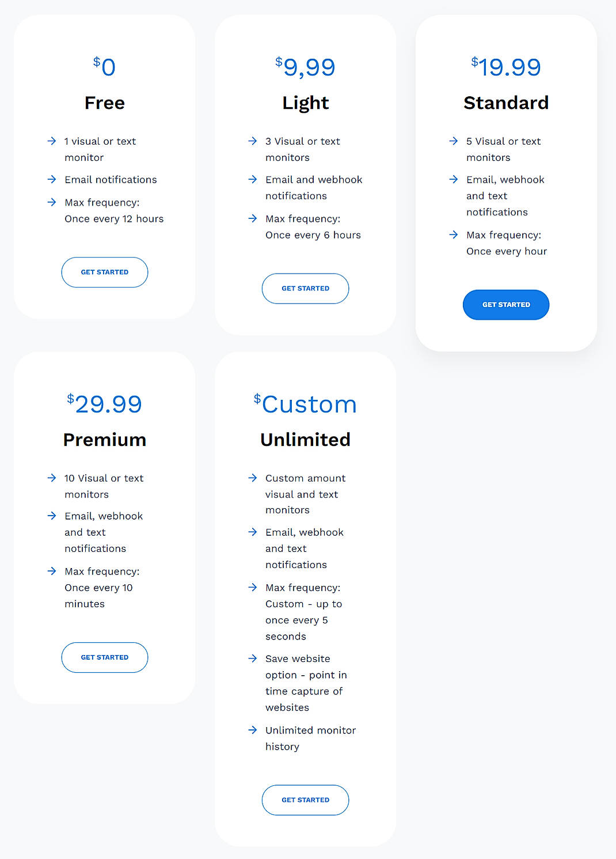The image size is (616, 859).
Task: Select the $19.99 price on Standard plan
Action: (x=505, y=66)
